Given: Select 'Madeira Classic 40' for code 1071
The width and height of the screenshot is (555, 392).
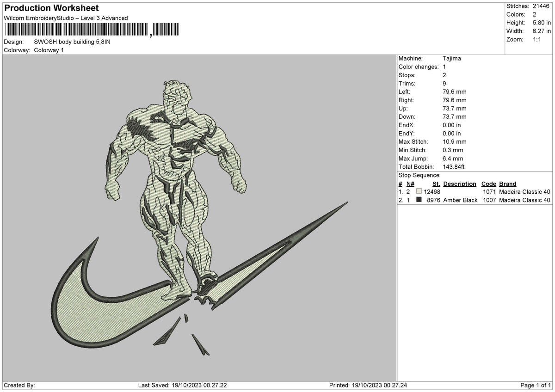Looking at the screenshot, I should coord(524,192).
